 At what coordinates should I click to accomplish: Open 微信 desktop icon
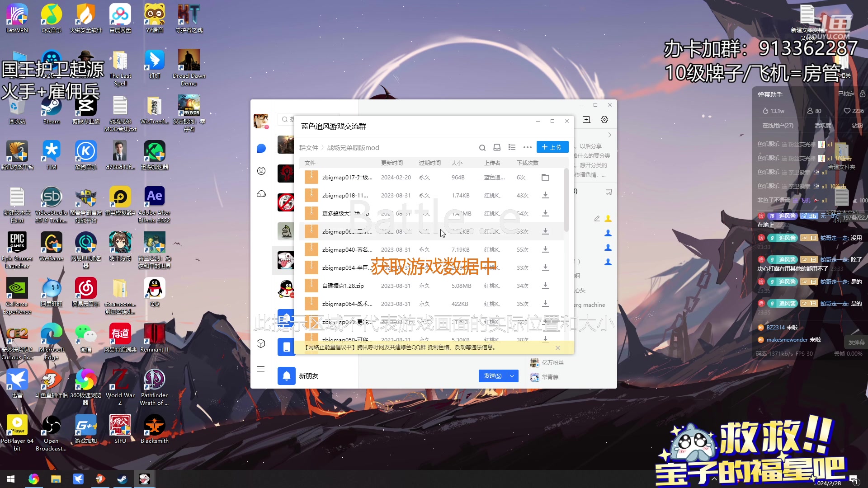click(x=86, y=338)
